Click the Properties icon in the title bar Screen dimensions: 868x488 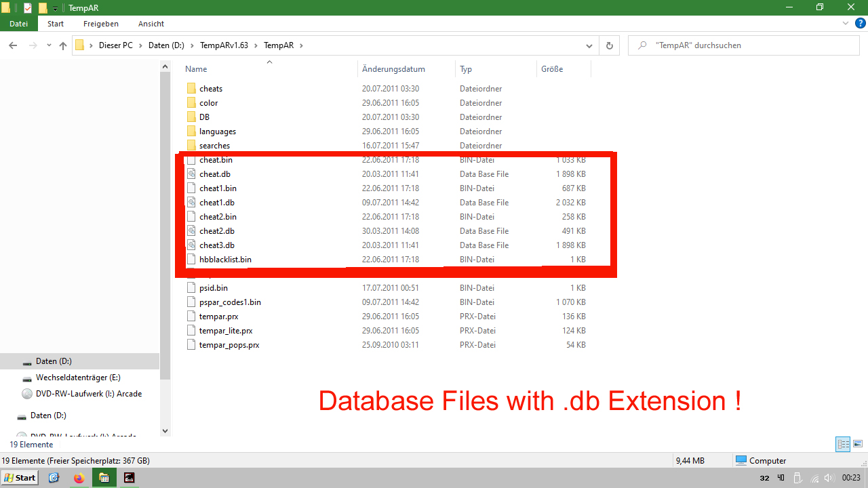click(28, 7)
